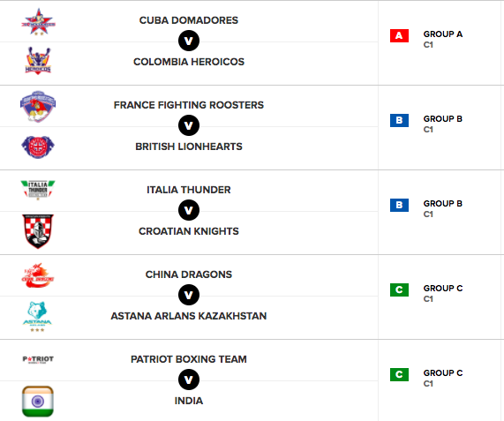Viewport: 504px width, 421px height.
Task: Click Group B label for Italia Thunder match
Action: pyautogui.click(x=443, y=204)
